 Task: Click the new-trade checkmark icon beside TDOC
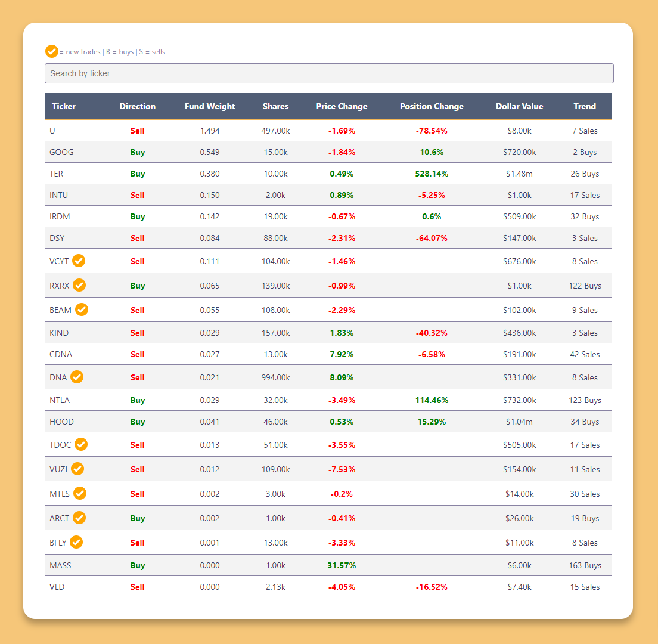point(81,444)
